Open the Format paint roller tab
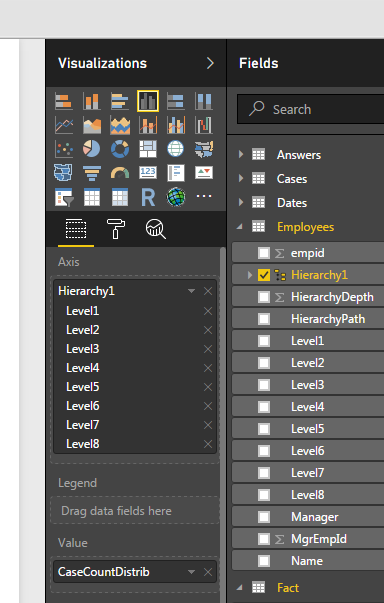Viewport: 384px width, 603px height. point(116,229)
